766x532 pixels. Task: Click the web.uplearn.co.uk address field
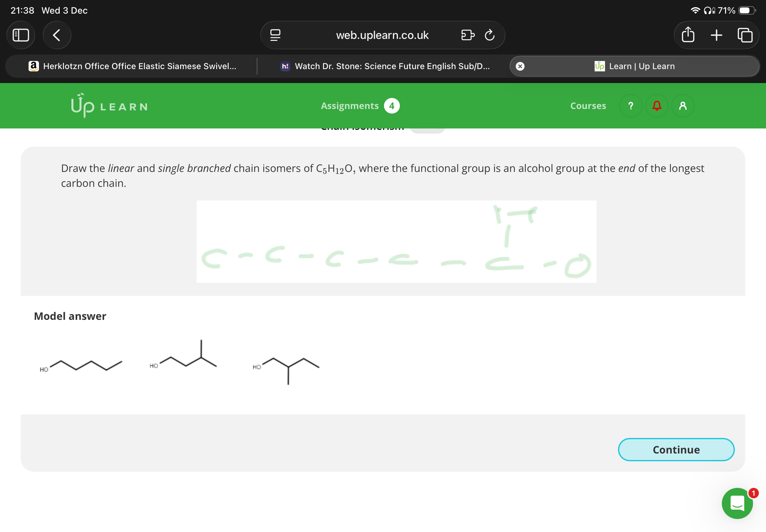click(382, 35)
